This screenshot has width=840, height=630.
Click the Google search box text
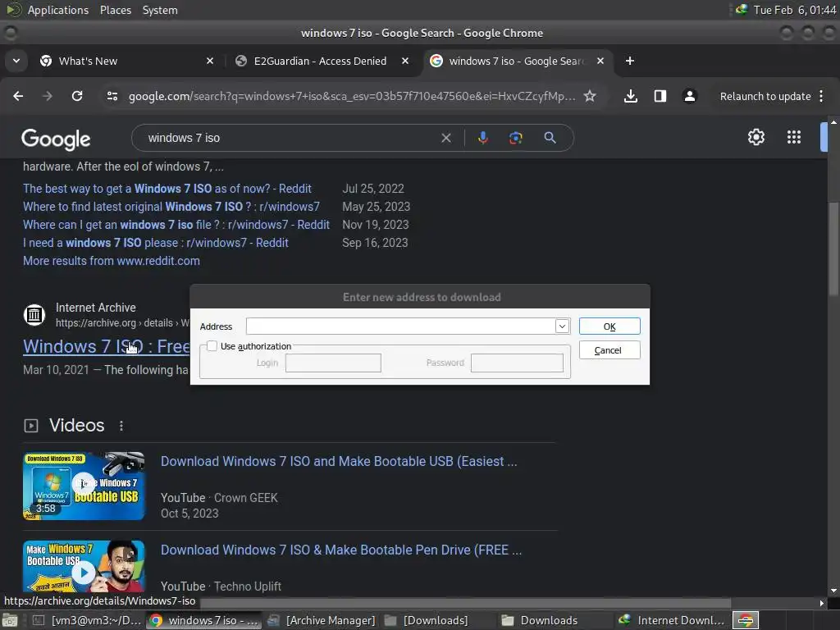coord(184,138)
